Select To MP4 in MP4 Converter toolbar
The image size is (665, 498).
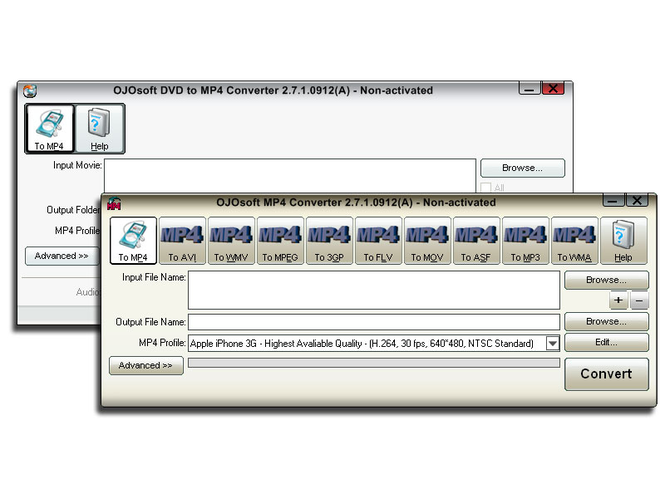pos(133,241)
